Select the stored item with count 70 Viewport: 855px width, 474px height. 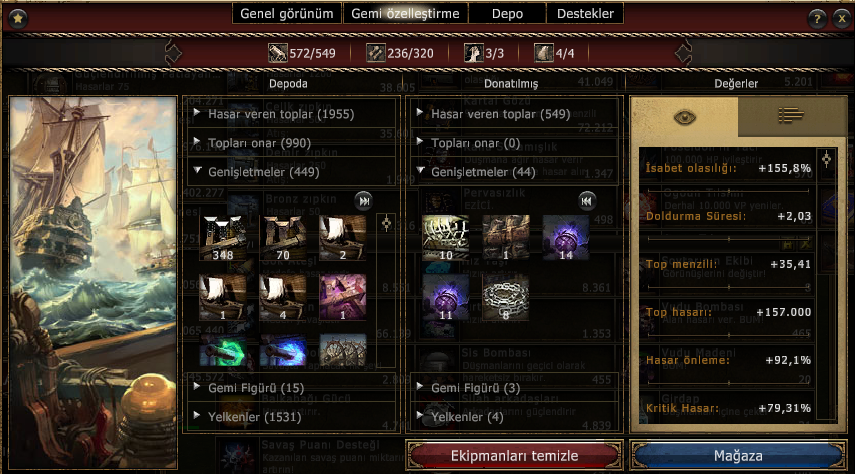[x=282, y=238]
